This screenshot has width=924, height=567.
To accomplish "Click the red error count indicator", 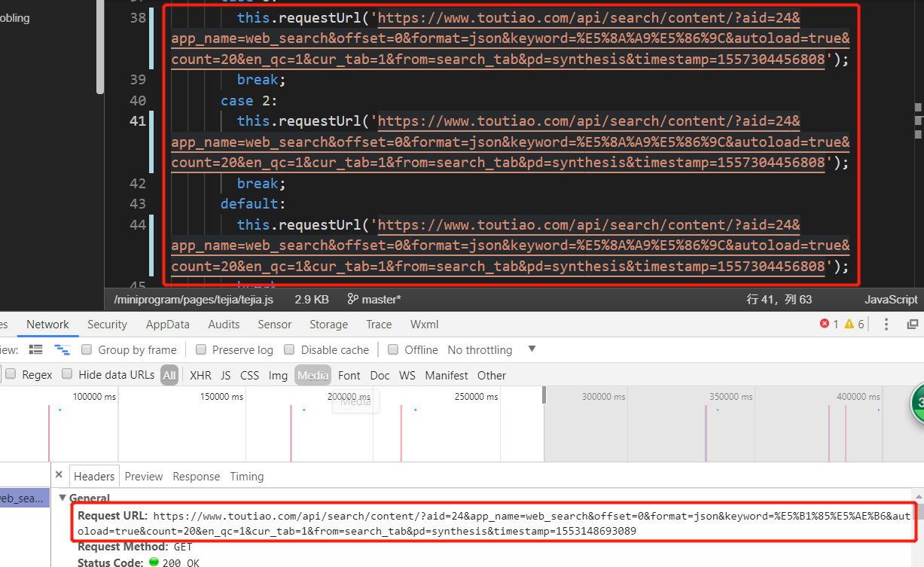I will [x=829, y=324].
